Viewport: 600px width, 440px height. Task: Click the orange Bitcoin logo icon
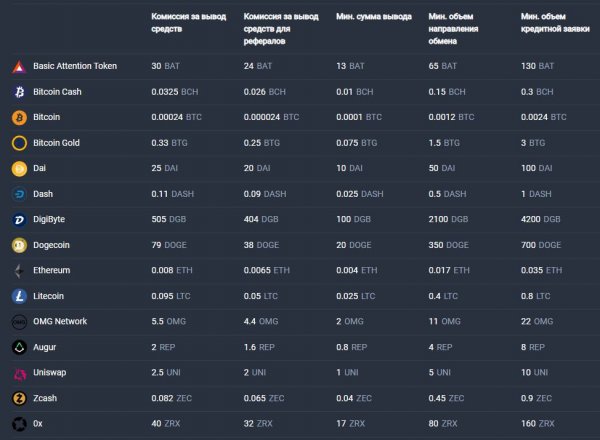(x=18, y=117)
